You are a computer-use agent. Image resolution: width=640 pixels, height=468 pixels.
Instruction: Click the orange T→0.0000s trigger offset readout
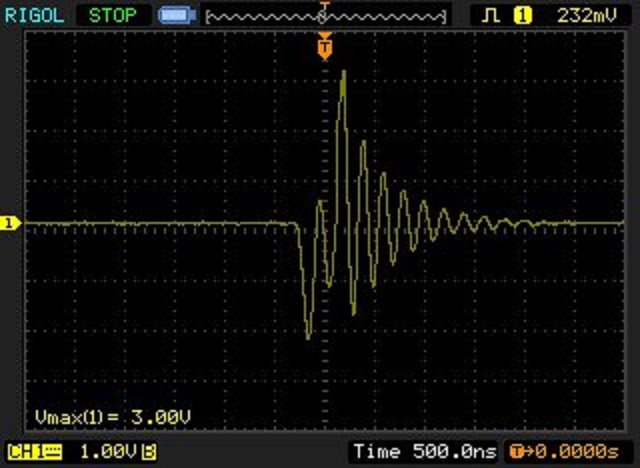pos(564,452)
